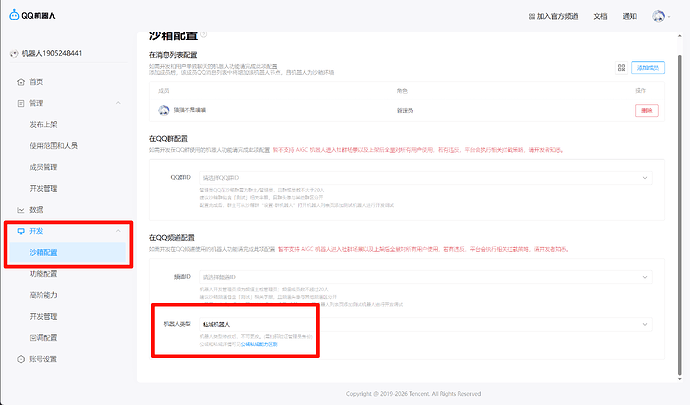Image resolution: width=690 pixels, height=405 pixels.
Task: Open the 加入官方频道 link
Action: [553, 16]
